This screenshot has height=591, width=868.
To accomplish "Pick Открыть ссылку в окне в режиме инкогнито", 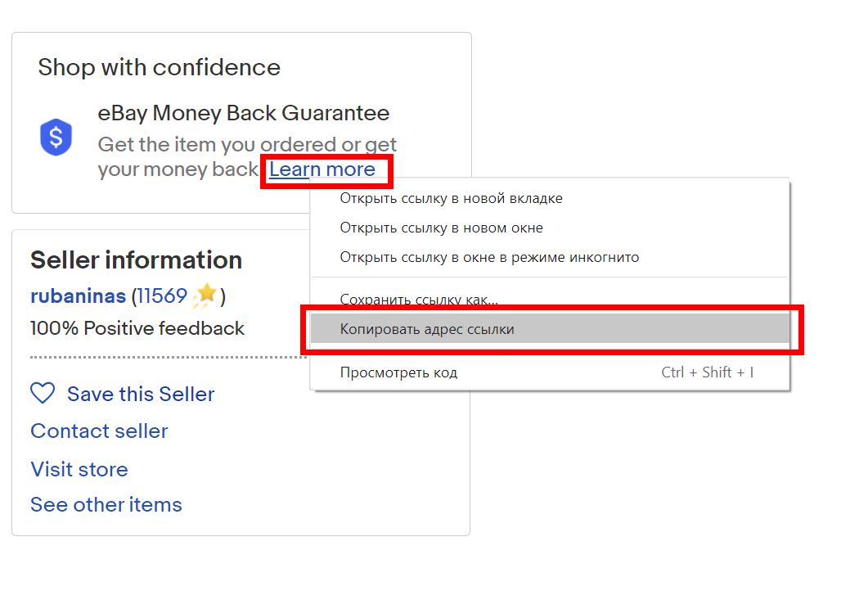I will 489,257.
